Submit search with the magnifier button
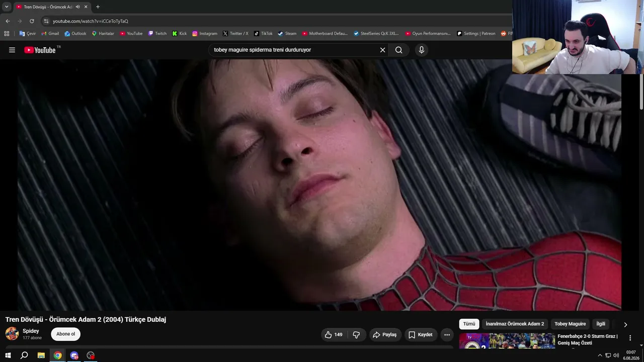Viewport: 644px width, 362px height. click(x=398, y=50)
